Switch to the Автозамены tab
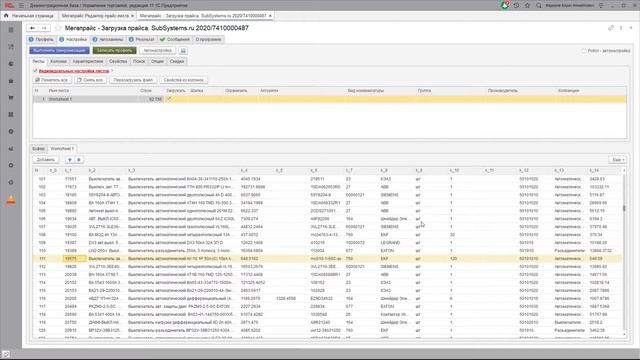Image resolution: width=640 pixels, height=360 pixels. 107,39
